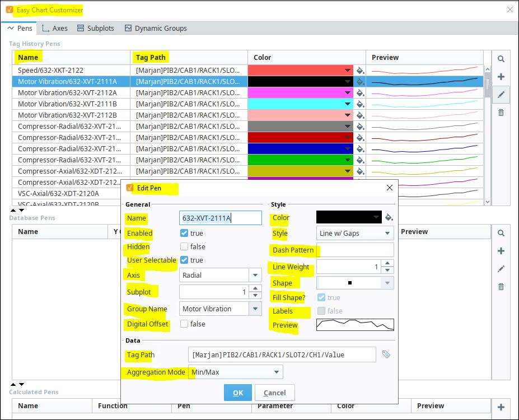Add a new Database pen
Image resolution: width=519 pixels, height=420 pixels.
[501, 251]
